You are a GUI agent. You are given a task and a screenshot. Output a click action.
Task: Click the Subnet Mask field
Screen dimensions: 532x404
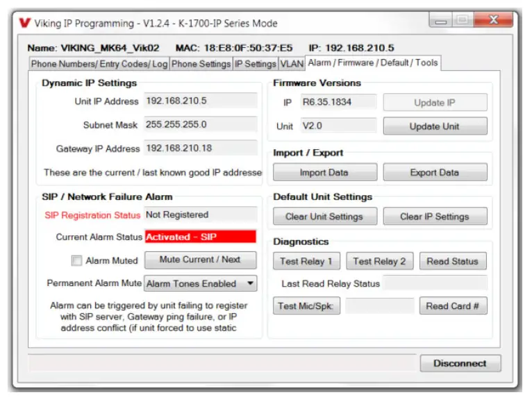pos(201,124)
